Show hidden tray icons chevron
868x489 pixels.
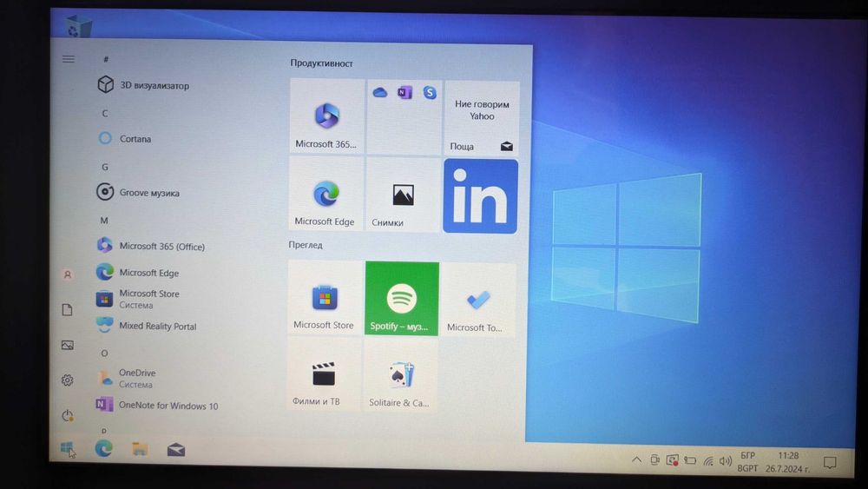pyautogui.click(x=636, y=459)
